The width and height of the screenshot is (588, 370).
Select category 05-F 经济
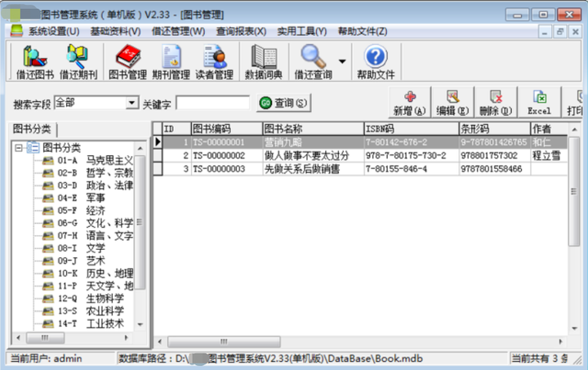[x=82, y=211]
